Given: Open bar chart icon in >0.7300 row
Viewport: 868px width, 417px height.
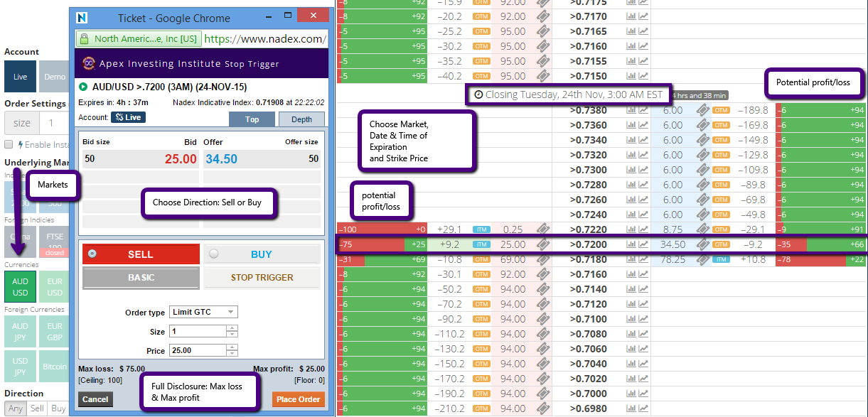Looking at the screenshot, I should pos(631,170).
